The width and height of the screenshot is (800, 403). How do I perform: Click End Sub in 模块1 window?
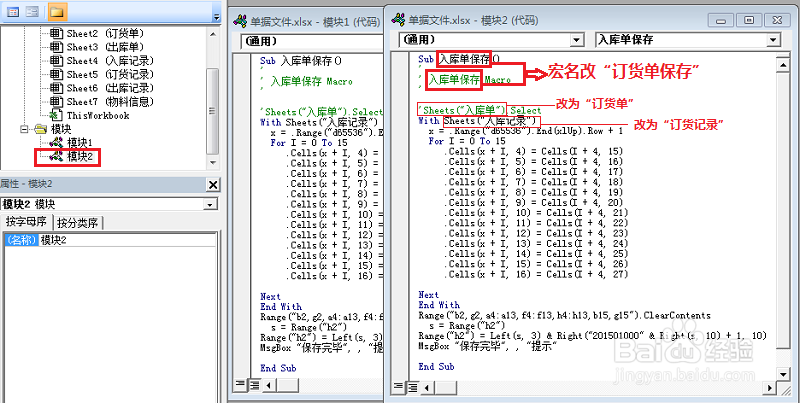click(278, 368)
